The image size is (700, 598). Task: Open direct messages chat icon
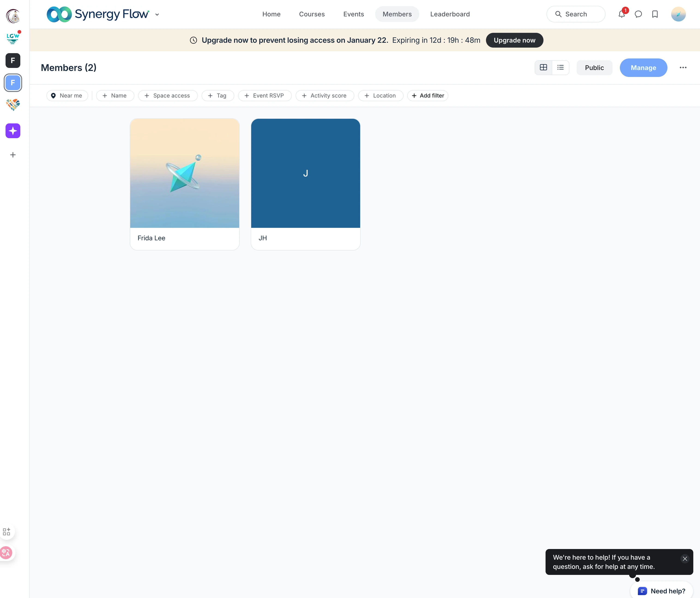tap(638, 14)
